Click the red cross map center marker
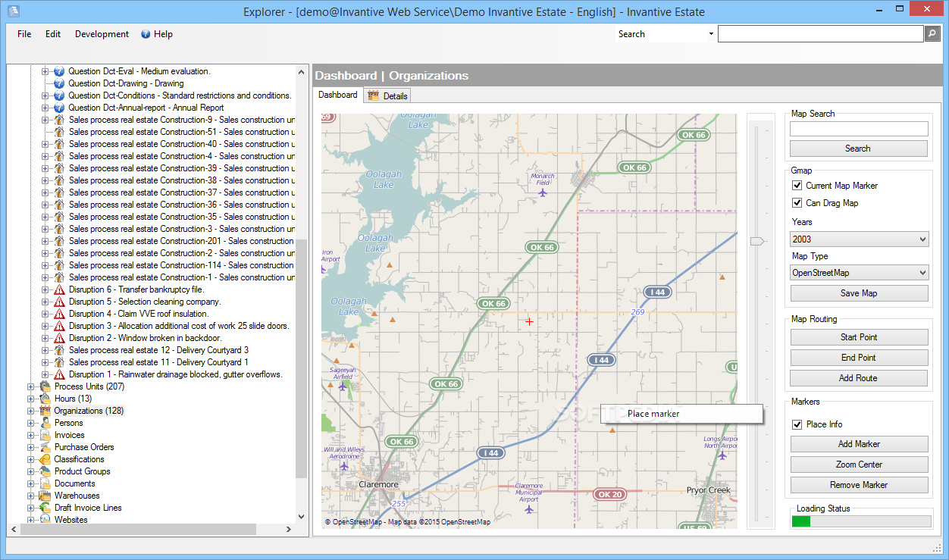The image size is (949, 560). 529,321
